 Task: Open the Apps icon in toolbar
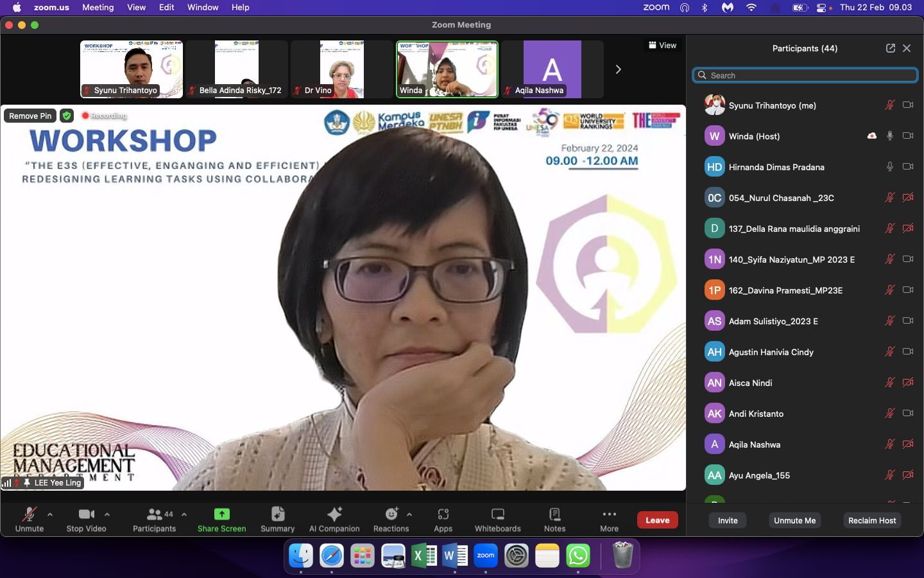pos(443,519)
